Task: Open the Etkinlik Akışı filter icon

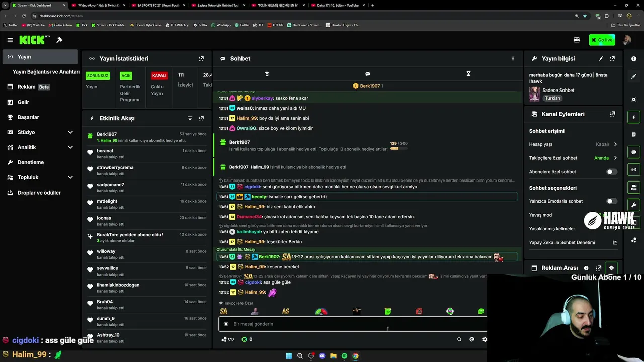Action: (x=190, y=118)
